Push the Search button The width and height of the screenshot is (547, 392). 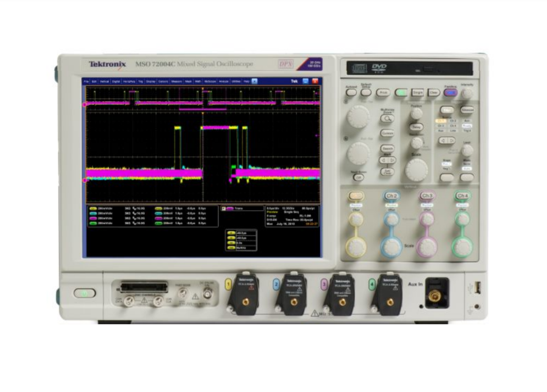pyautogui.click(x=388, y=148)
